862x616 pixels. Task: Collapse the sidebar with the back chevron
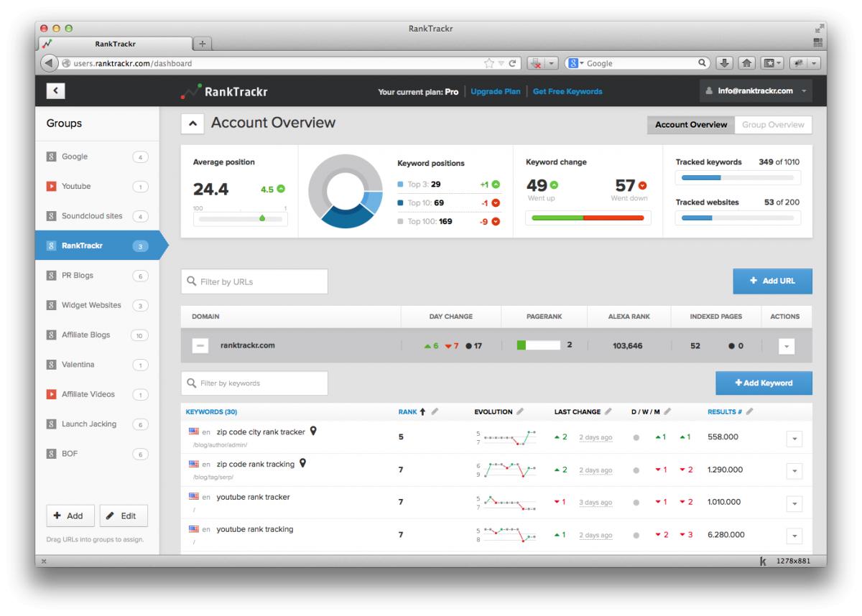[56, 91]
